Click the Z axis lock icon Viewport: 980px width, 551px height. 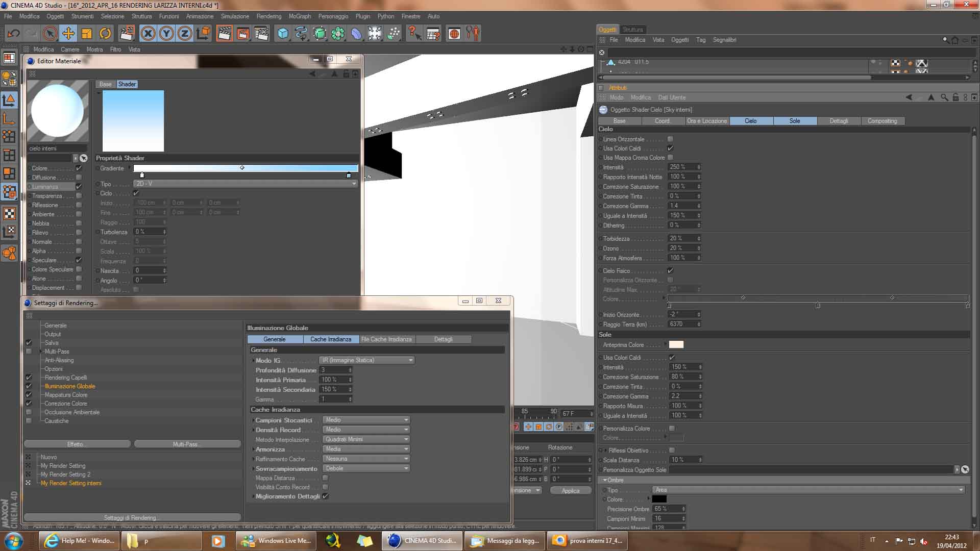185,34
